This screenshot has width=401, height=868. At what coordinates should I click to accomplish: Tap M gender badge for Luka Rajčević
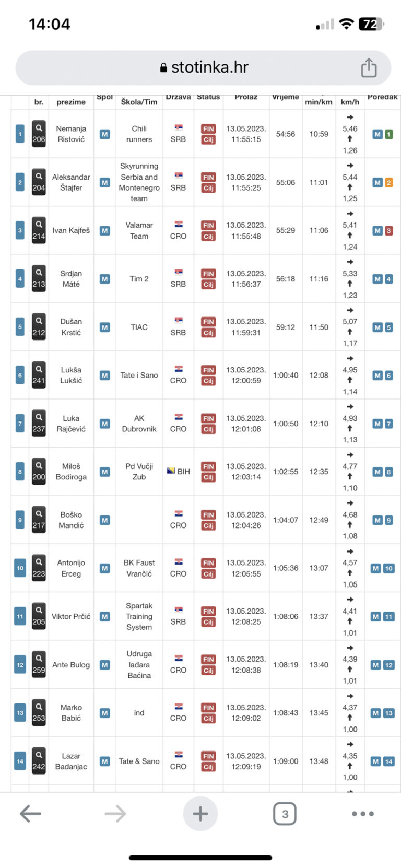pos(105,424)
